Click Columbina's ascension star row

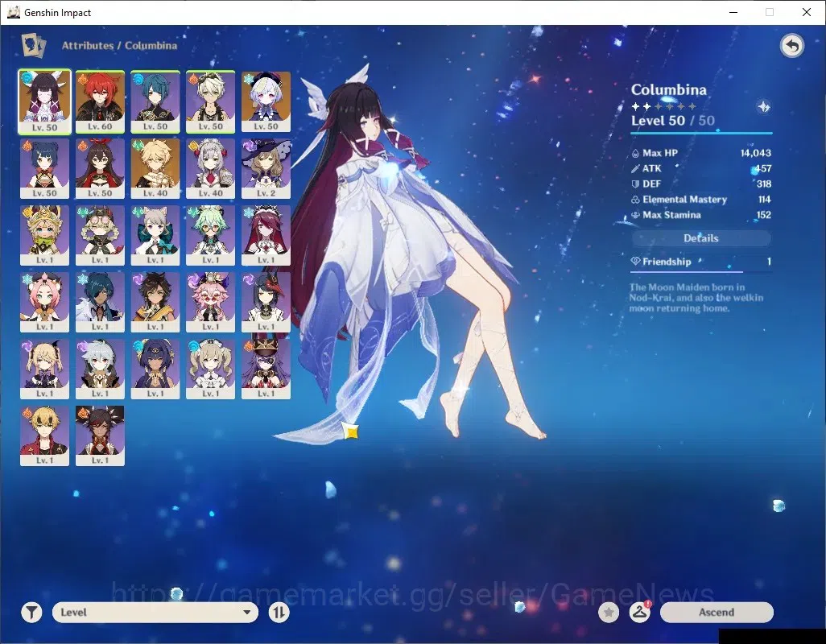click(663, 106)
